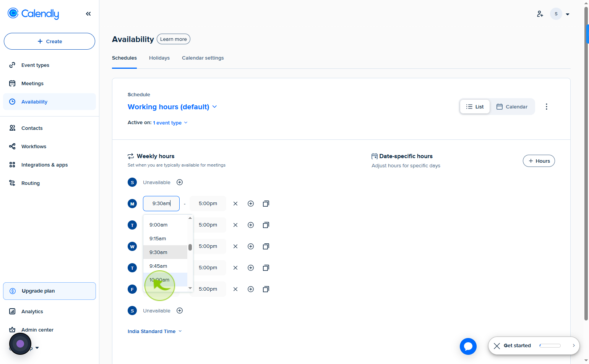This screenshot has height=364, width=589.
Task: Switch to the Holidays tab
Action: (159, 58)
